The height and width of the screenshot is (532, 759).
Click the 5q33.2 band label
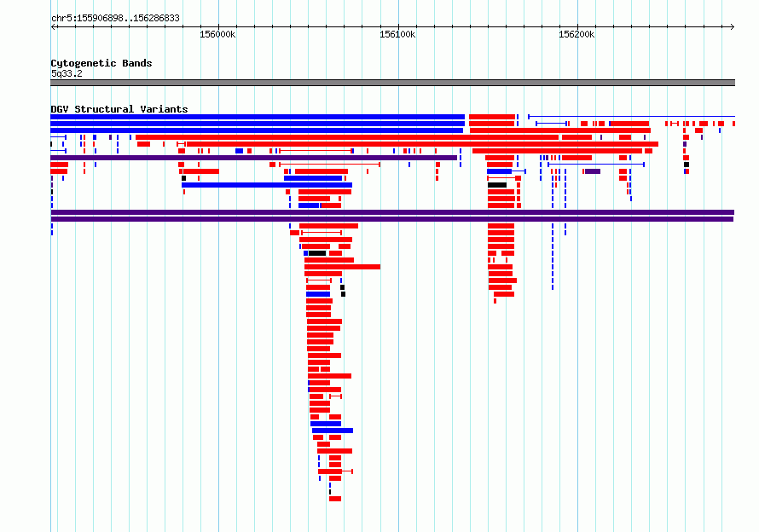(x=67, y=73)
